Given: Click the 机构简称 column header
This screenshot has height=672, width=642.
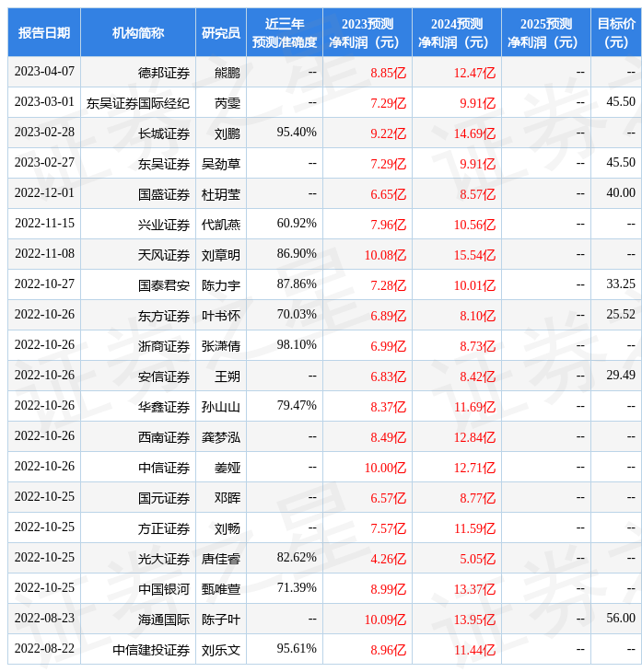Looking at the screenshot, I should pyautogui.click(x=138, y=32).
